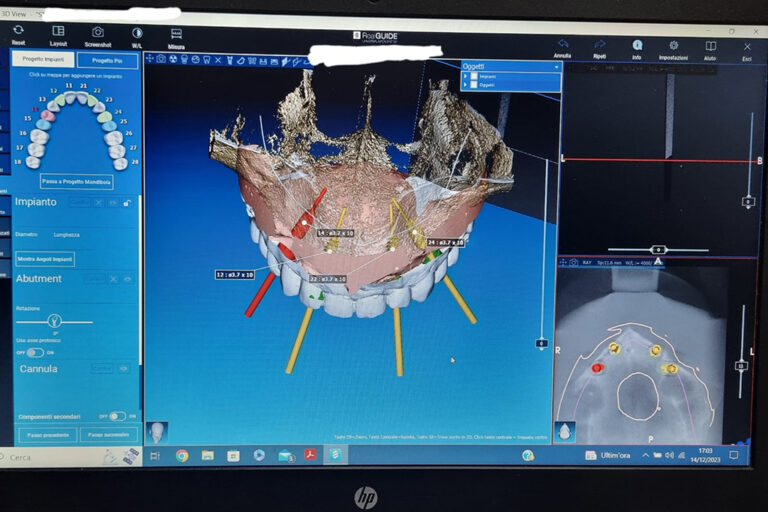The height and width of the screenshot is (512, 768).
Task: Toggle the Usa asse protesico switch
Action: 35,352
